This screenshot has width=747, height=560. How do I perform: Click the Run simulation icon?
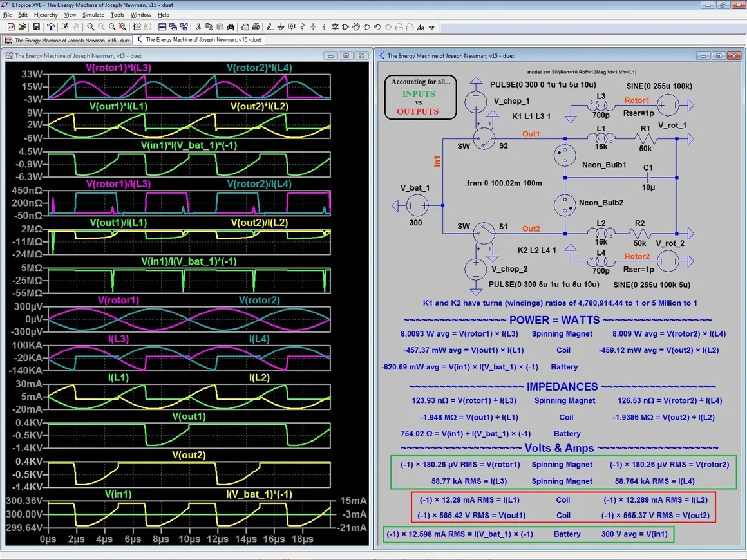click(x=64, y=27)
